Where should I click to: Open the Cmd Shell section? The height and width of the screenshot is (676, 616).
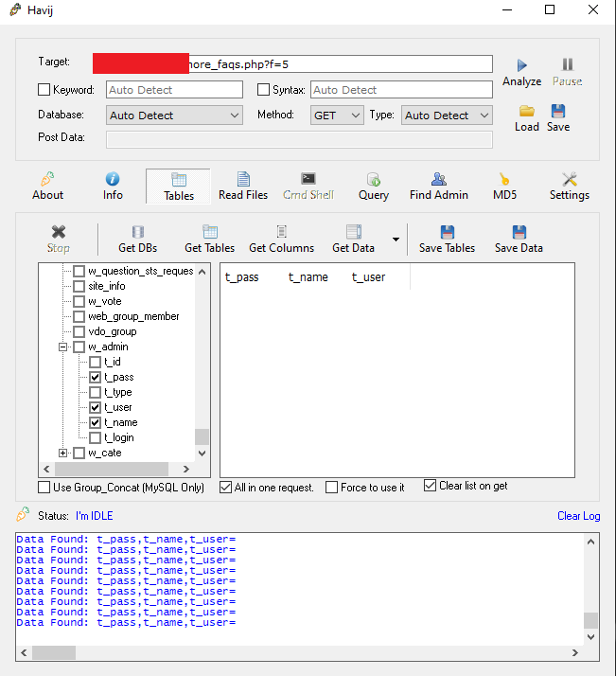pyautogui.click(x=308, y=187)
